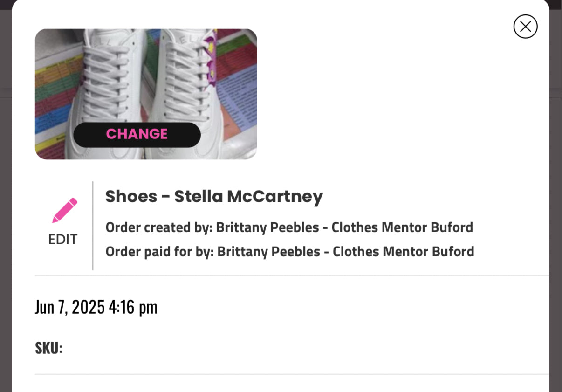Image resolution: width=562 pixels, height=392 pixels.
Task: Click dimmed backdrop left of the dialog
Action: click(6, 210)
